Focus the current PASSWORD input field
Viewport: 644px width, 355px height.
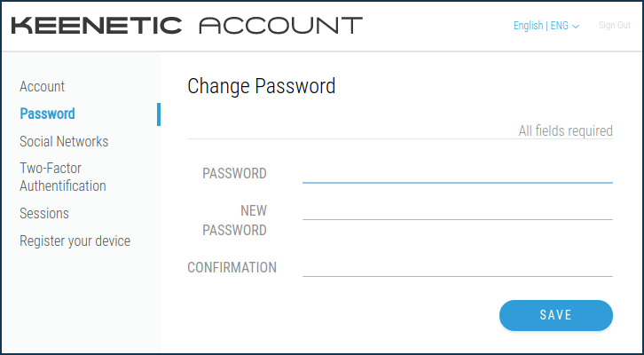pos(458,174)
